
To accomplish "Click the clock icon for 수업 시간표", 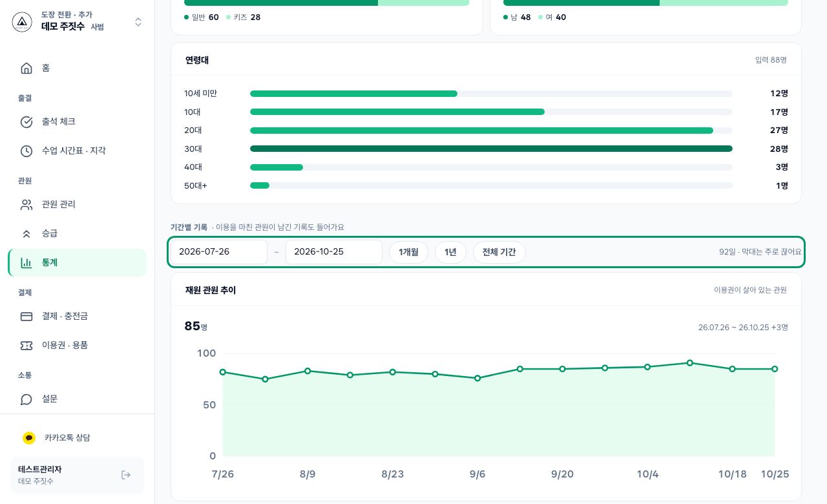I will pos(26,151).
